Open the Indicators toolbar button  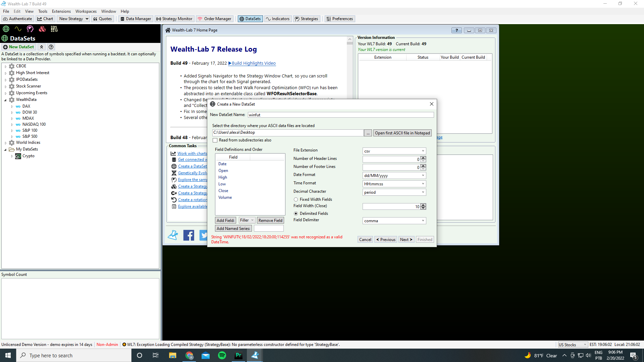tap(278, 19)
